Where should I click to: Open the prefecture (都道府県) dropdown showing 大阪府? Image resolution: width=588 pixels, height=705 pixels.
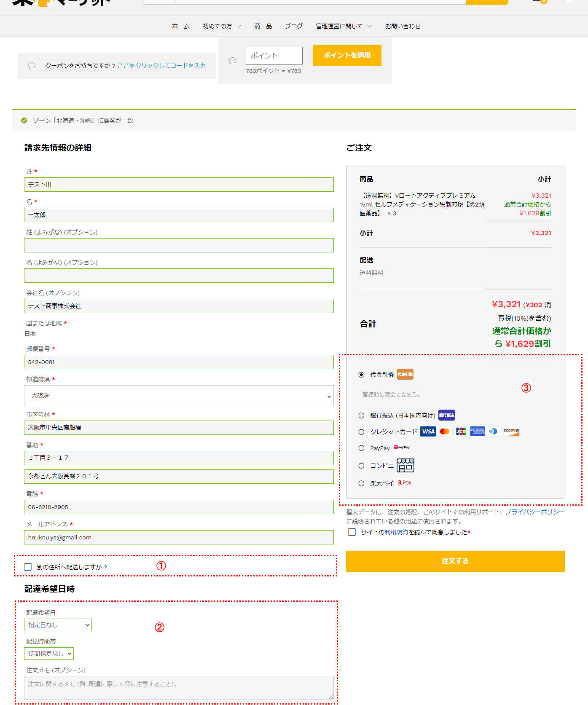click(x=179, y=396)
